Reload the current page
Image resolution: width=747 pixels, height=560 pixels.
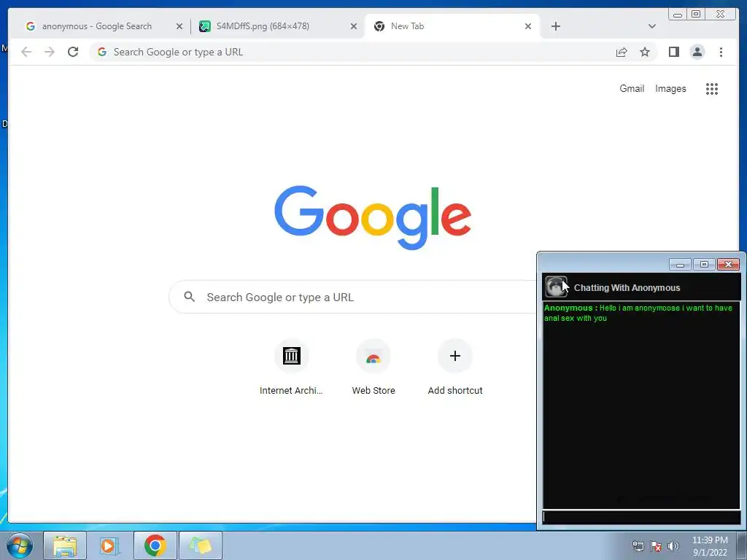point(73,52)
